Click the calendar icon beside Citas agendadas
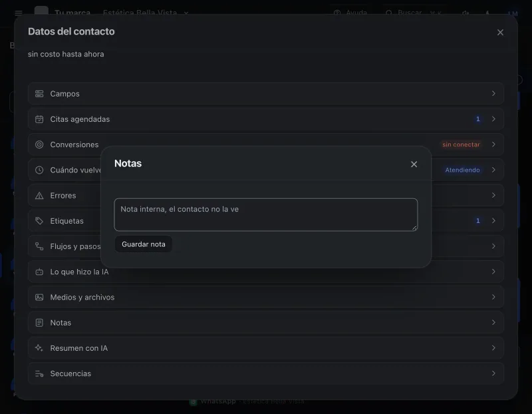532x414 pixels. (39, 119)
